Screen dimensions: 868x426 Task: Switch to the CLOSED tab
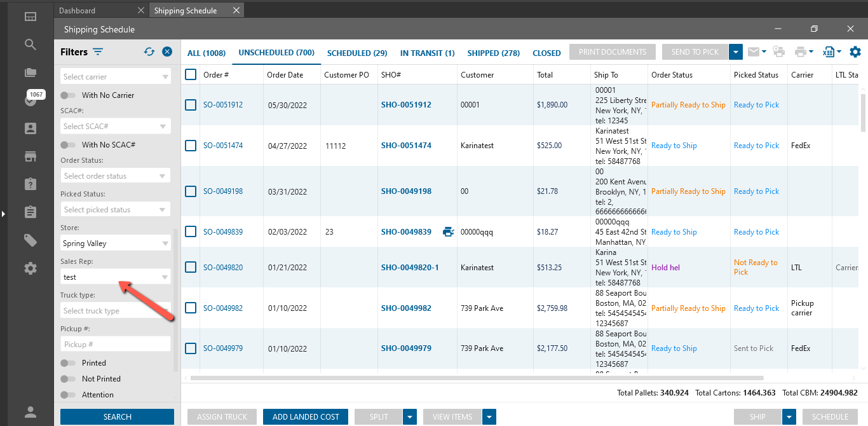pyautogui.click(x=546, y=53)
